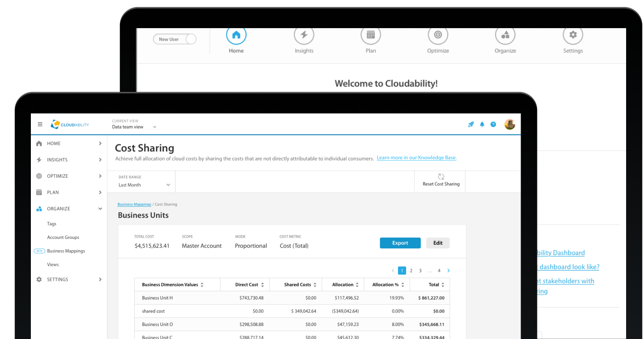Click the Optimize target icon in sidebar

tap(39, 176)
